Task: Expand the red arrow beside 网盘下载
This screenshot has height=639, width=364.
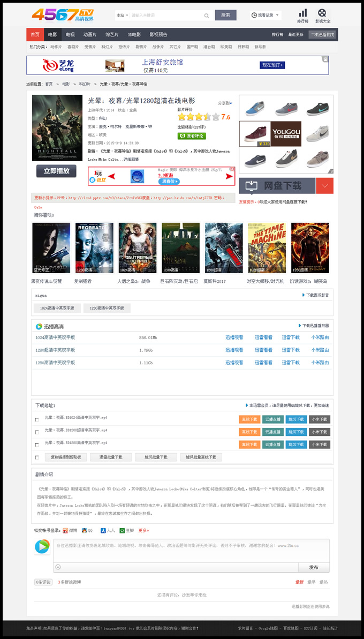Action: (x=324, y=186)
